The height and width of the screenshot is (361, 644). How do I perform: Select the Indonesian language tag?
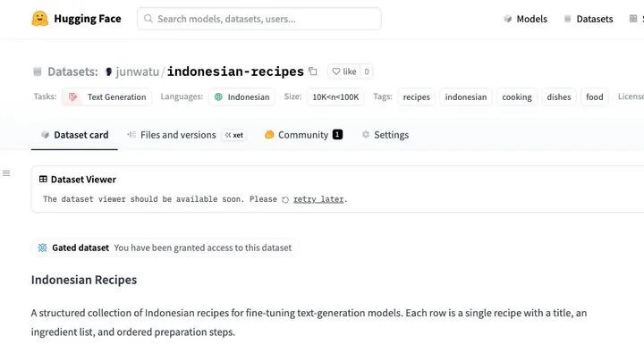click(x=241, y=97)
